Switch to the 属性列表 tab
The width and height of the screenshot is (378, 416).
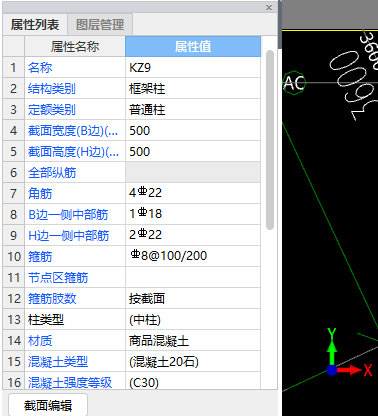[x=35, y=25]
